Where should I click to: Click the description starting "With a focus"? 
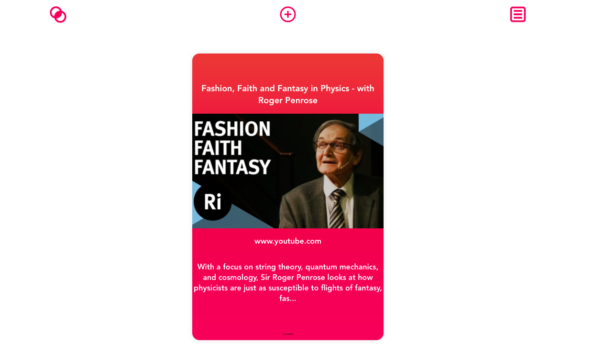[288, 282]
